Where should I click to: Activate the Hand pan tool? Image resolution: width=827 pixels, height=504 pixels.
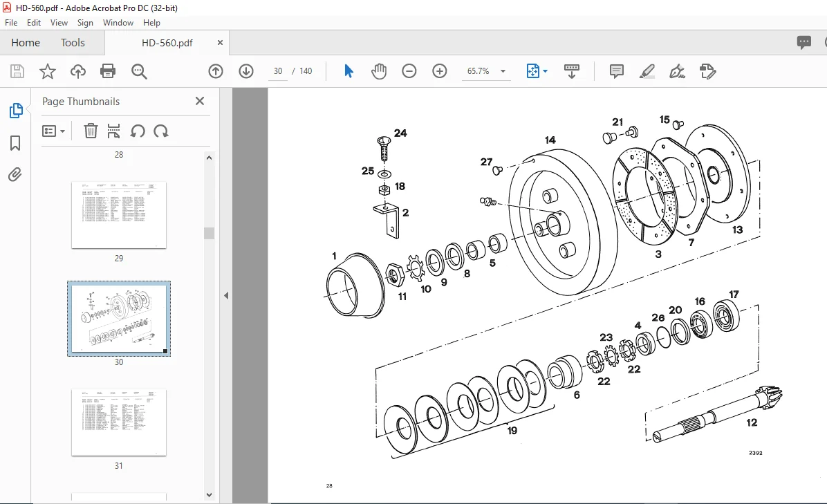pos(379,71)
